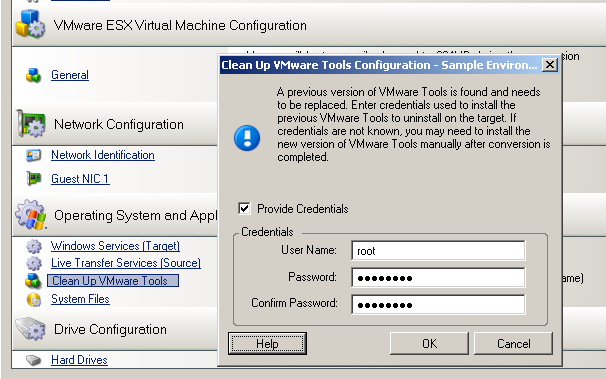This screenshot has height=379, width=606.
Task: Click the Confirm Password field
Action: coord(438,304)
